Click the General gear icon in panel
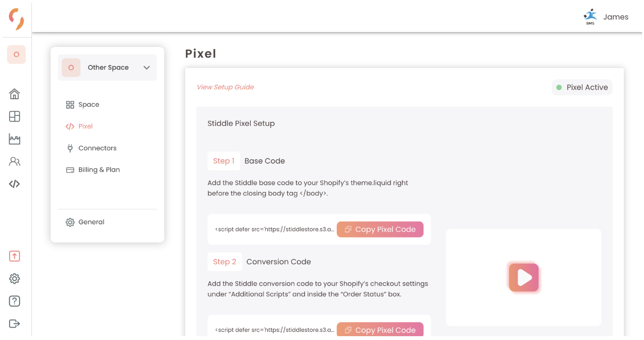The height and width of the screenshot is (340, 644). coord(70,222)
